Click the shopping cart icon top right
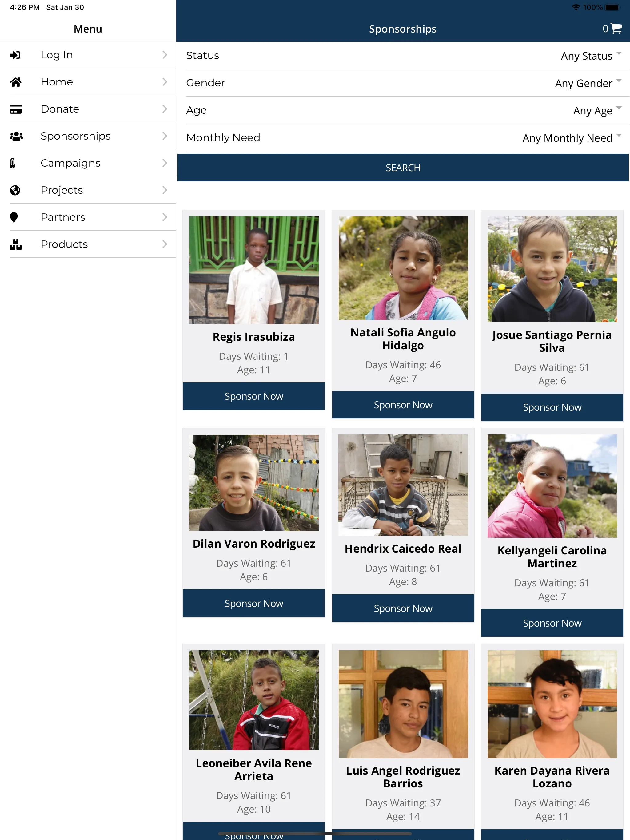 pyautogui.click(x=617, y=29)
